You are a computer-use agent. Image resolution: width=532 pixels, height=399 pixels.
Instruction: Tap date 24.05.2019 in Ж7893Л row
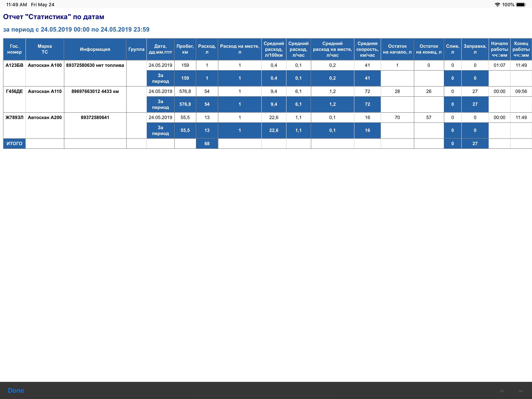coord(160,117)
